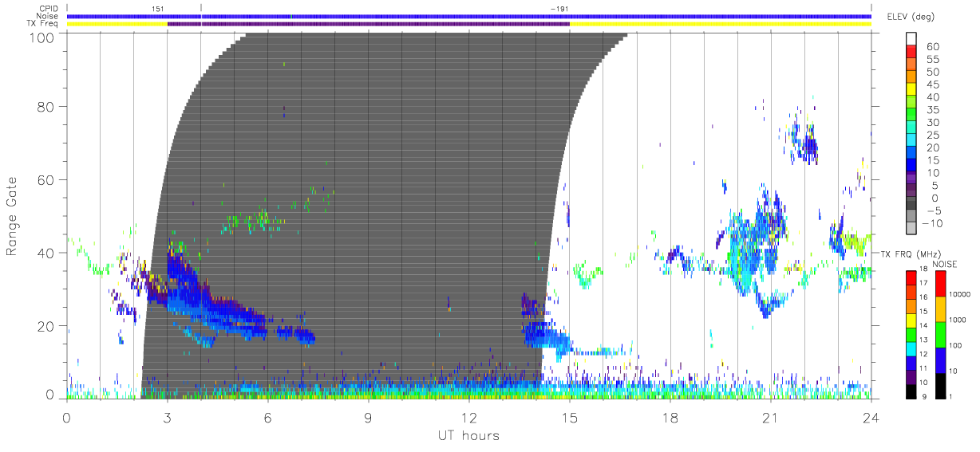The height and width of the screenshot is (452, 980).
Task: Click ELEV colorbar label "-5"
Action: 935,210
